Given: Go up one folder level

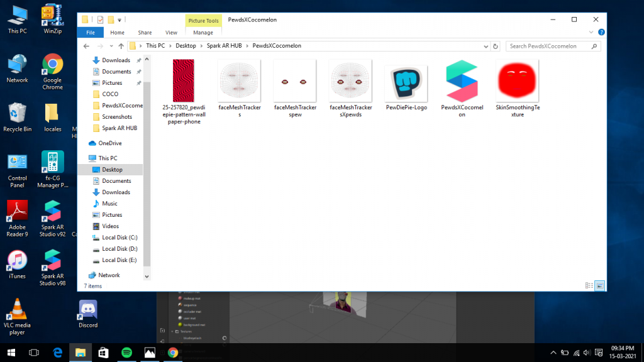Looking at the screenshot, I should 121,46.
